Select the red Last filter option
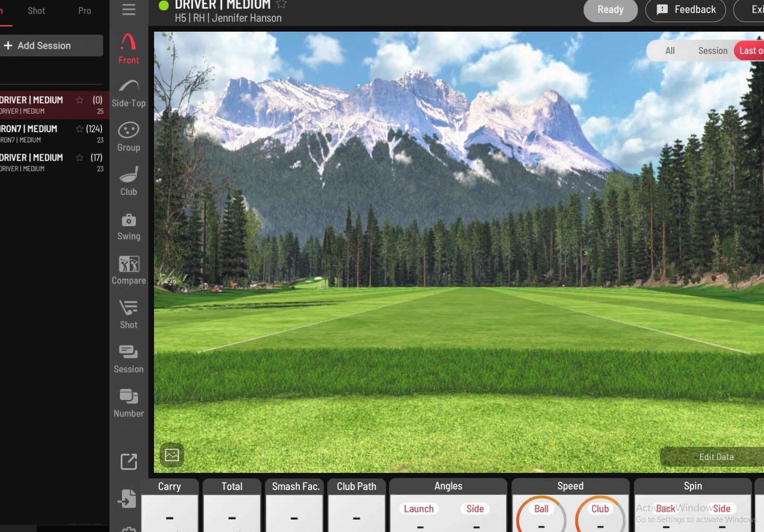 [x=750, y=51]
